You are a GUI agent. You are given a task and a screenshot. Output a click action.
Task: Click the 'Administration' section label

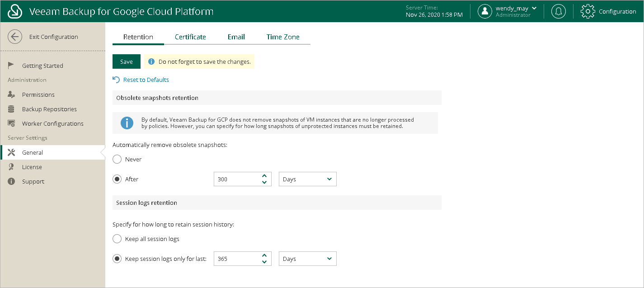tap(27, 80)
